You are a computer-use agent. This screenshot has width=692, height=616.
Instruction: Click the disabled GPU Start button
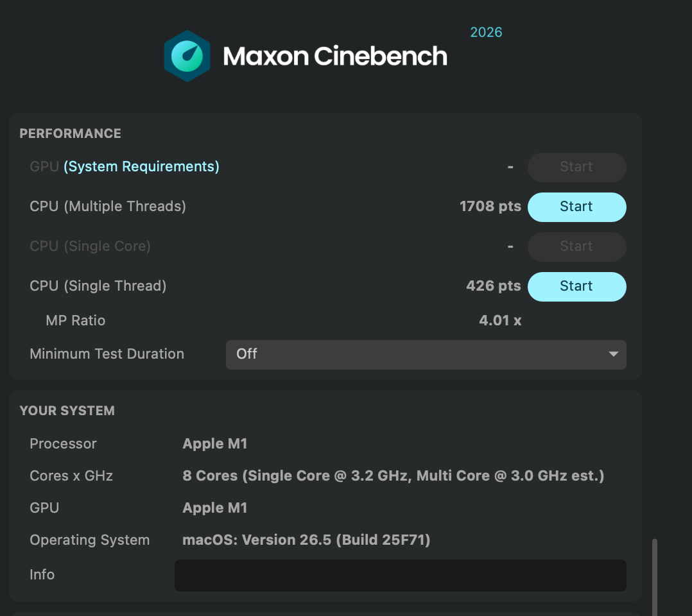[x=576, y=167]
